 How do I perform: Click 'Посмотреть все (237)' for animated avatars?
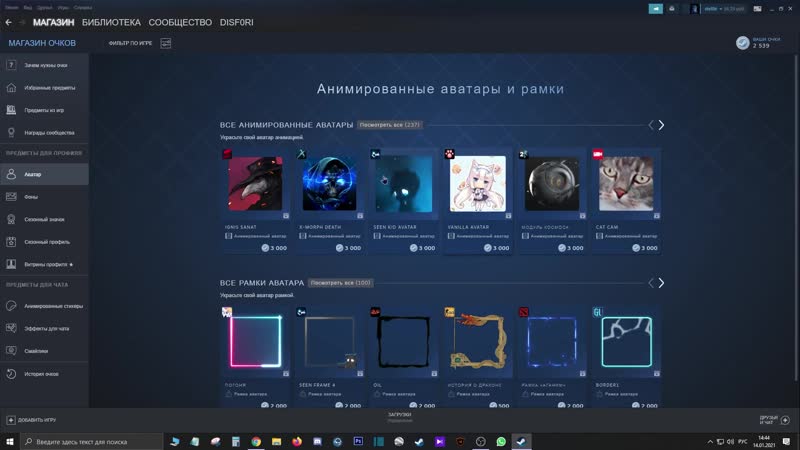point(390,124)
